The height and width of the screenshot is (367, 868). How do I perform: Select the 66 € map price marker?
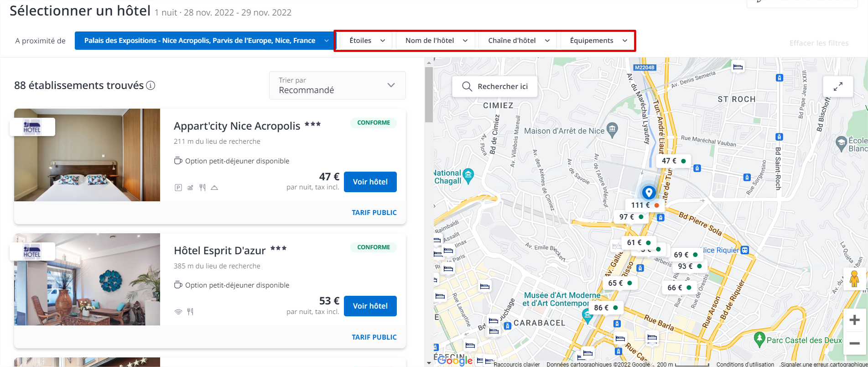click(x=679, y=288)
